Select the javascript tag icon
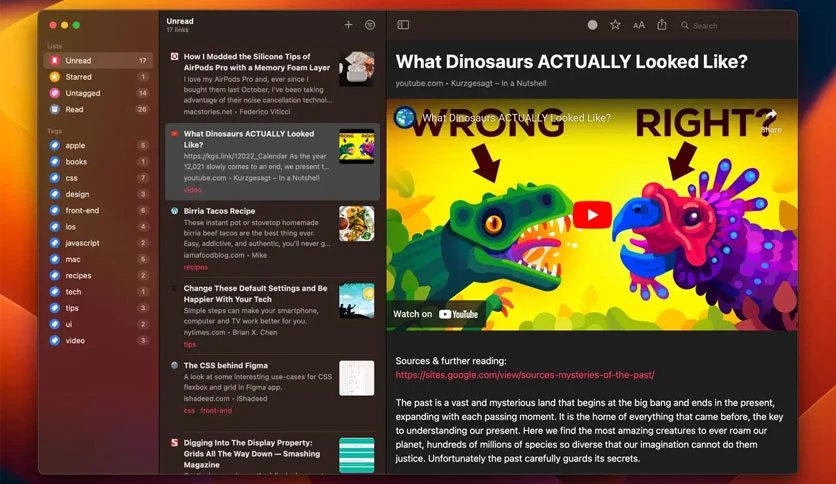836x484 pixels. click(54, 243)
